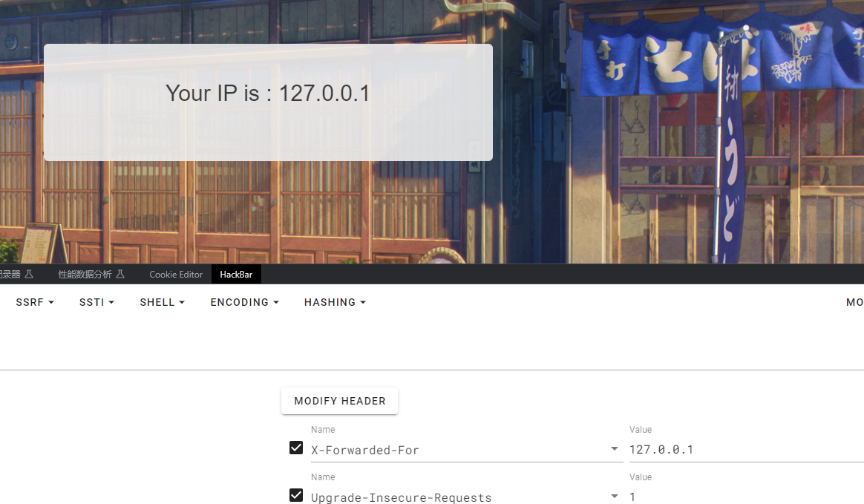Click the 'Your IP is : 127.0.0.1' text
Image resolution: width=864 pixels, height=504 pixels.
click(x=268, y=93)
